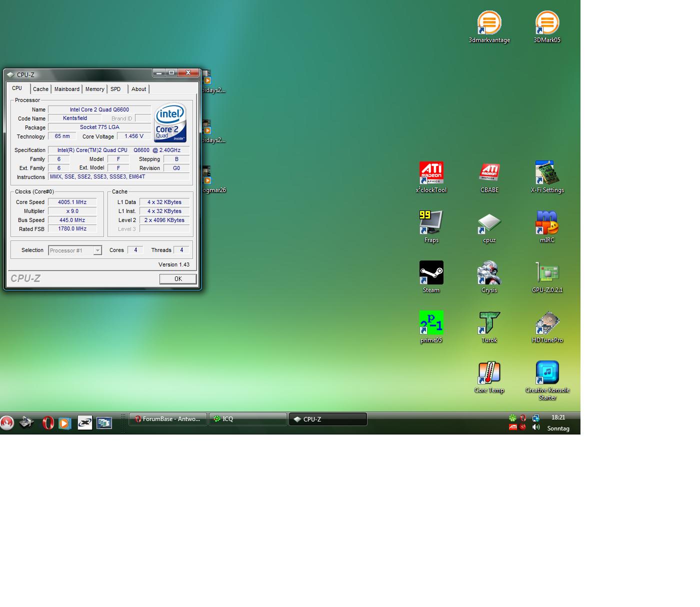Open Windows Media Player quick launch icon
Image resolution: width=700 pixels, height=607 pixels.
tap(64, 423)
